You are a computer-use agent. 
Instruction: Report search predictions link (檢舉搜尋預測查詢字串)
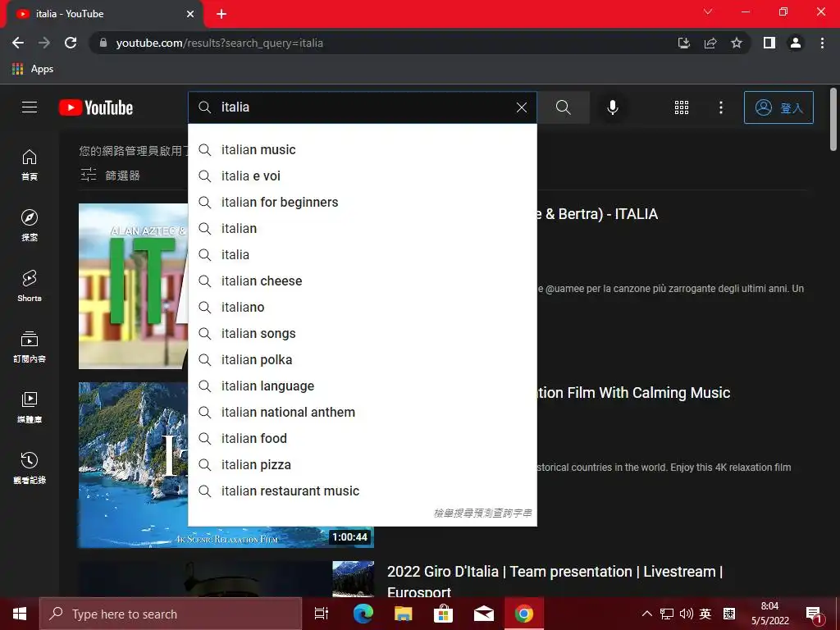(482, 514)
